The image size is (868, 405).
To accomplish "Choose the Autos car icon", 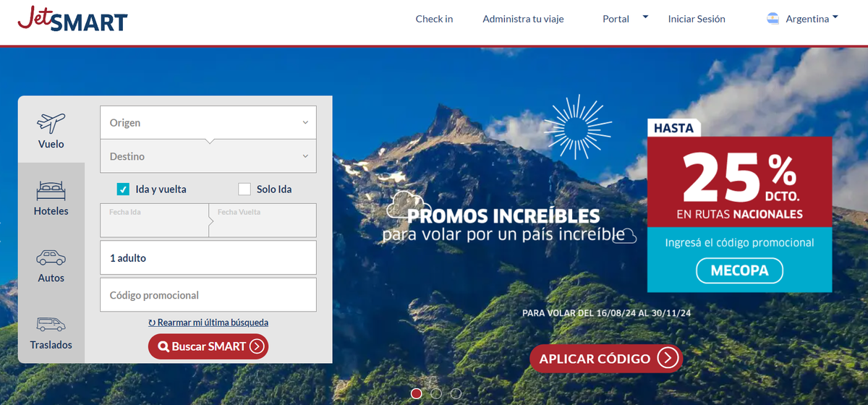I will (x=51, y=257).
